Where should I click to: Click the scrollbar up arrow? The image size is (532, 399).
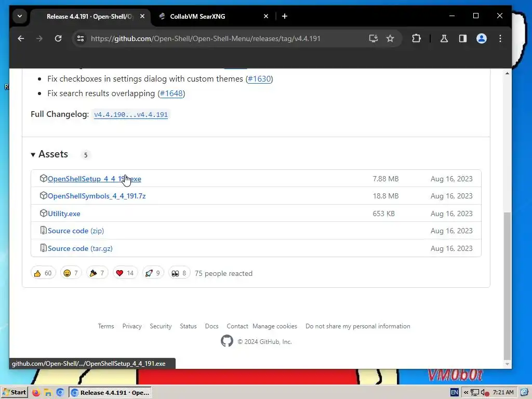tap(507, 73)
